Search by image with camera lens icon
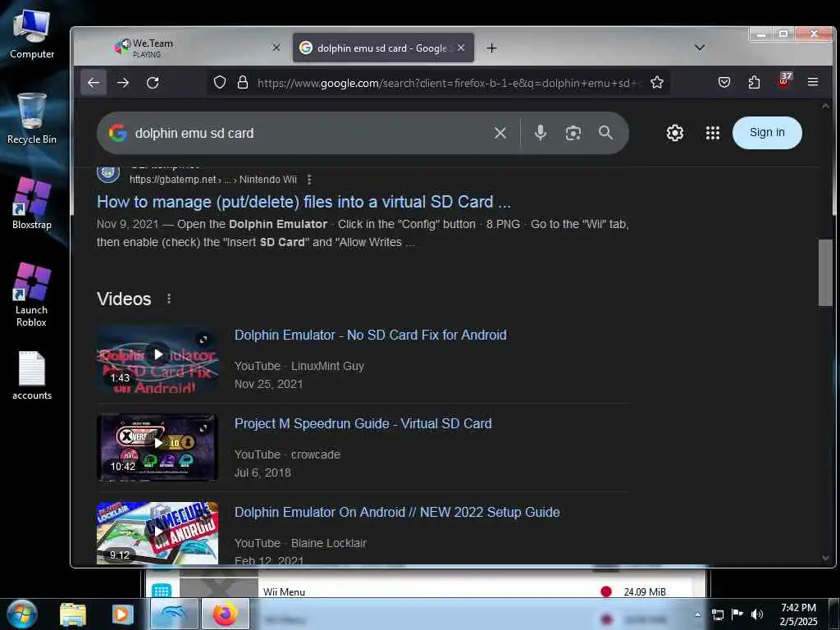Viewport: 840px width, 630px height. pos(573,133)
